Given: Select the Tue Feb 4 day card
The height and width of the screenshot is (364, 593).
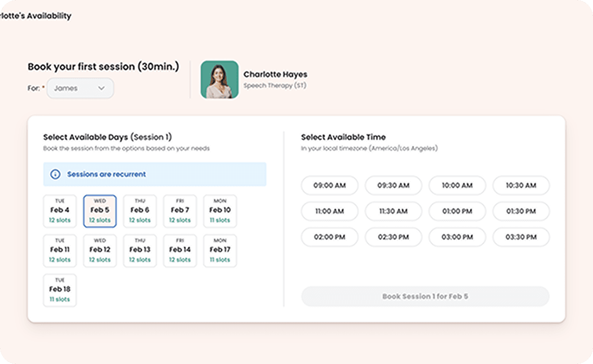Looking at the screenshot, I should 60,211.
